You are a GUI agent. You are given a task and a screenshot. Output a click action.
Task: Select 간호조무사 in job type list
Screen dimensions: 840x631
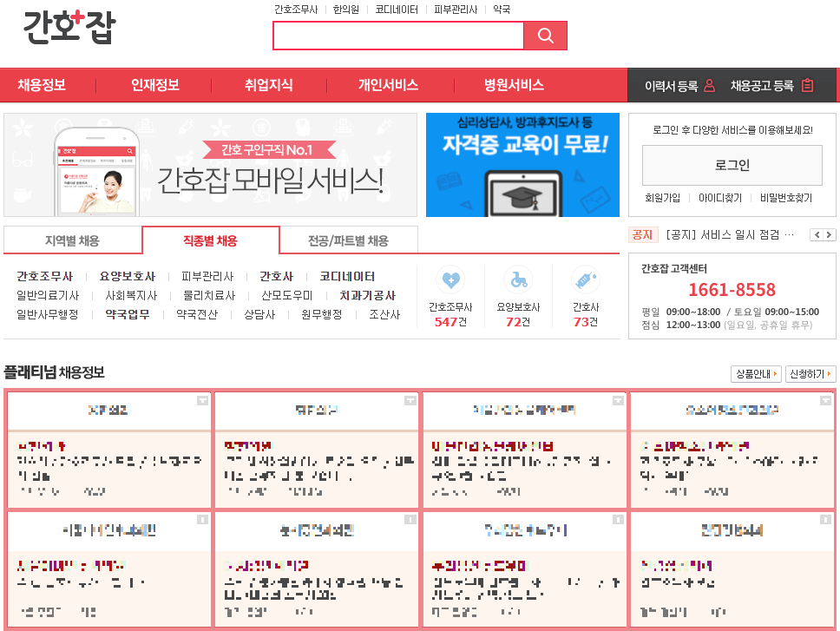click(x=45, y=276)
